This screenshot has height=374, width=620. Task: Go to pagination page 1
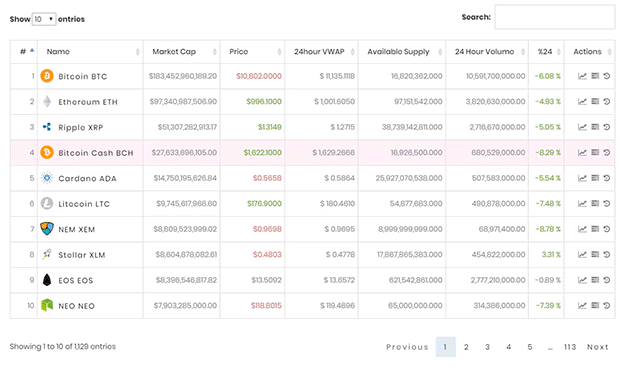[x=446, y=347]
